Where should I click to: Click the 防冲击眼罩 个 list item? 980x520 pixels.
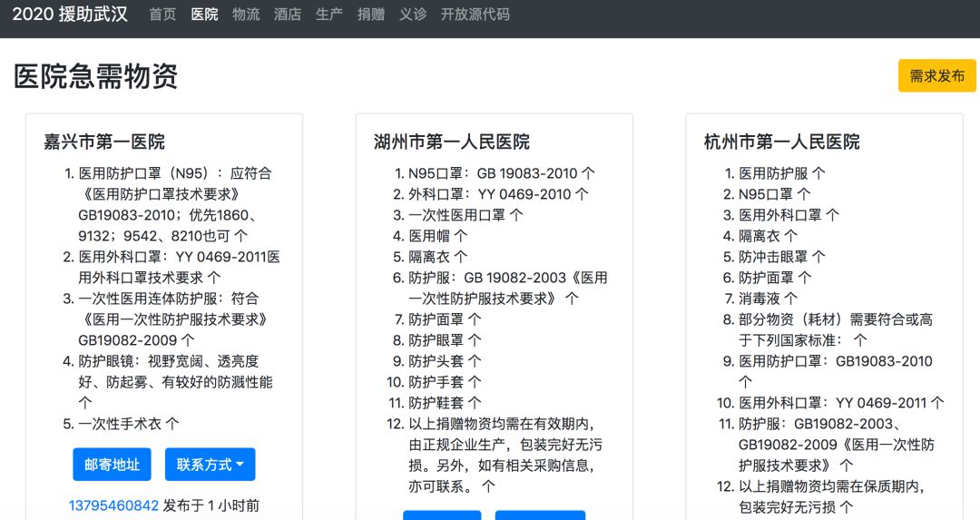[x=782, y=257]
